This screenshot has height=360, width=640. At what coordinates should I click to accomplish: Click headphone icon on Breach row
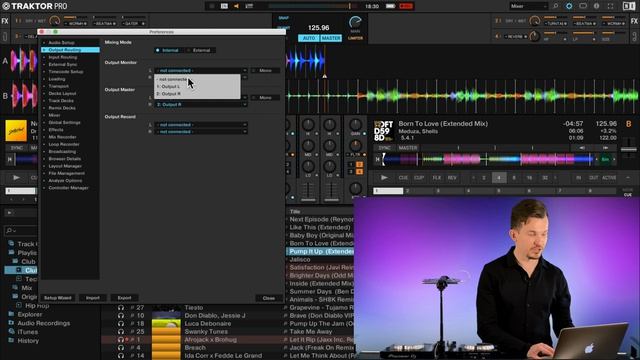click(x=121, y=348)
